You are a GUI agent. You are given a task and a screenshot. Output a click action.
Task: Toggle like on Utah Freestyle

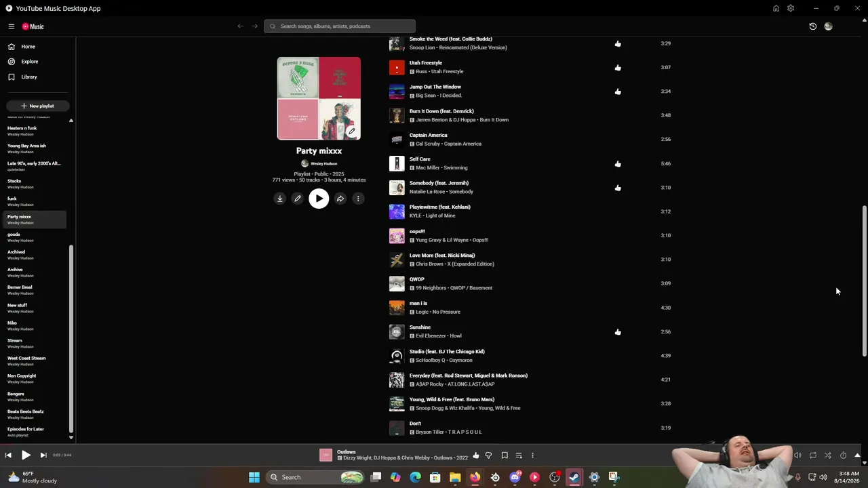tap(618, 68)
